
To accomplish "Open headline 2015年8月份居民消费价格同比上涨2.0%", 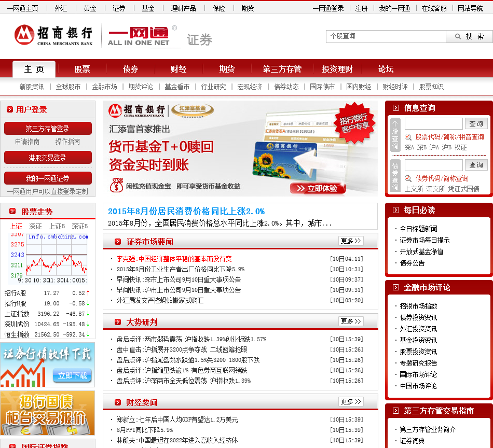I will click(x=186, y=211).
